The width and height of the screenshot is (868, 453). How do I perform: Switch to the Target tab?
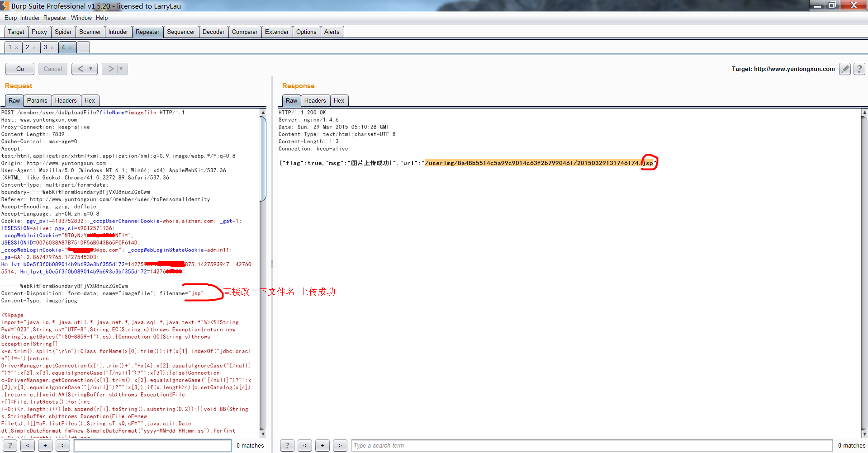click(x=16, y=32)
